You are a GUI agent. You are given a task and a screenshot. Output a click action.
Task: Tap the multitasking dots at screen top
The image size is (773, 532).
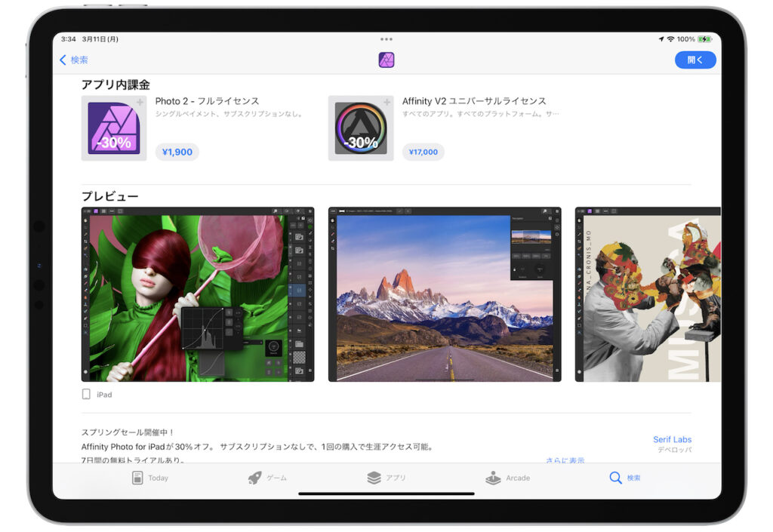coord(386,38)
